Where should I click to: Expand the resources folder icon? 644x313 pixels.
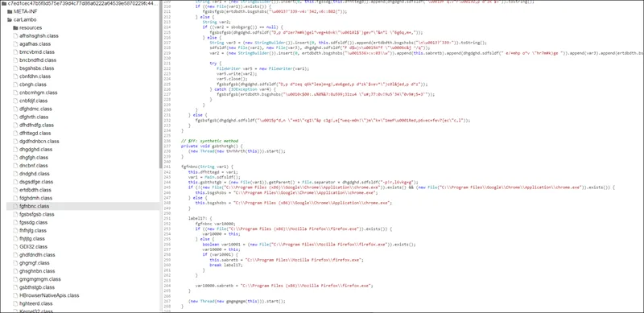pos(15,28)
